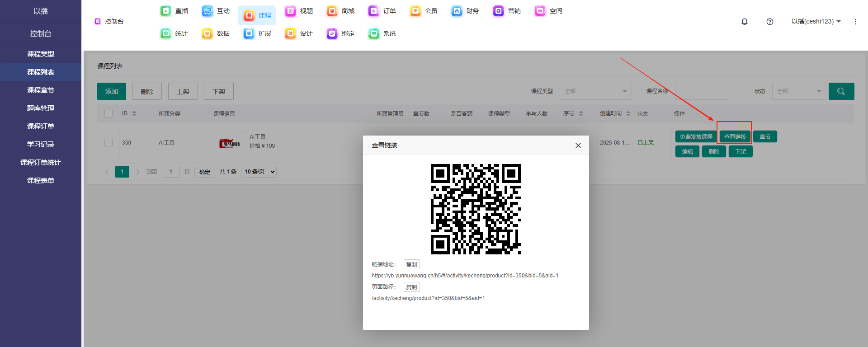
Task: Open 题库管理 from the sidebar menu
Action: tap(41, 108)
